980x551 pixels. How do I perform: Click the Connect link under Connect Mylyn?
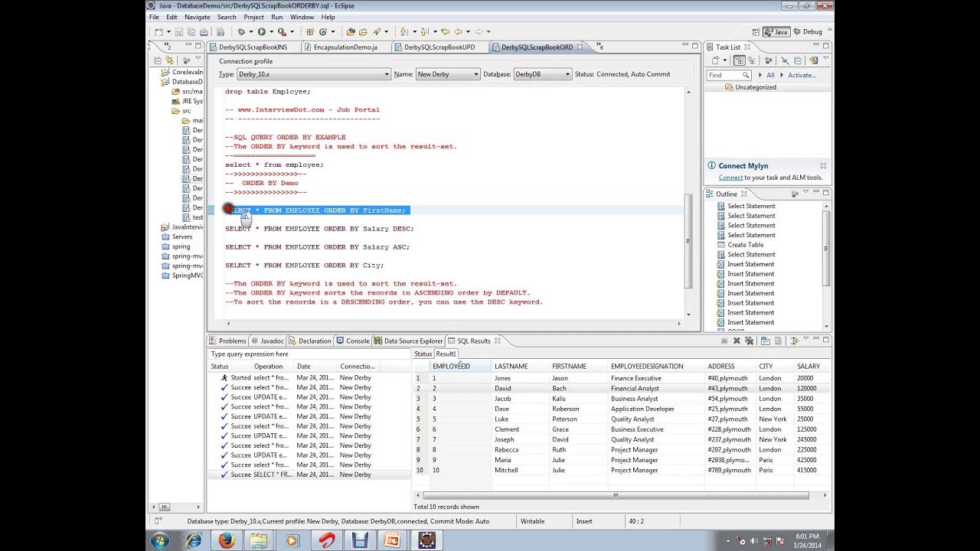[730, 178]
